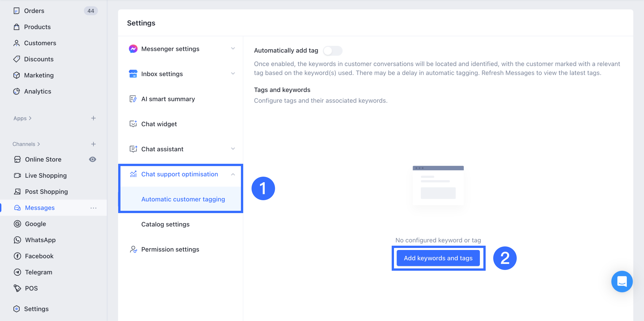The height and width of the screenshot is (321, 644).
Task: Click the Facebook channel icon
Action: (x=17, y=256)
